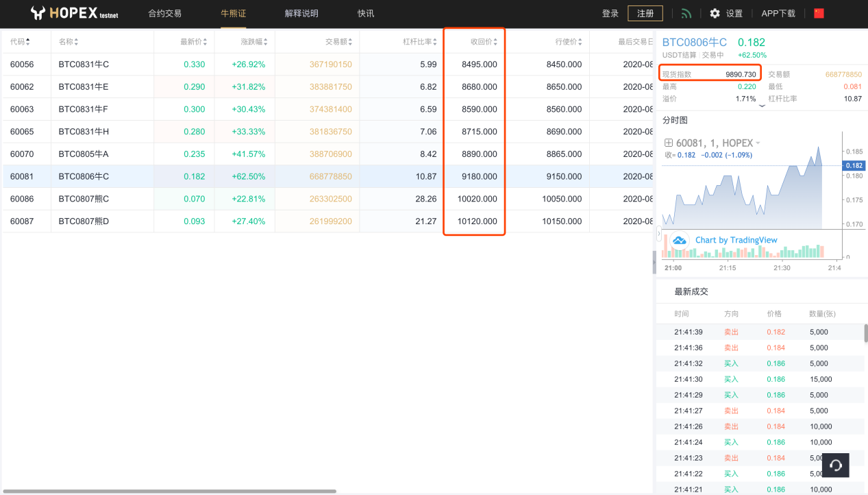Click BTC0805牛A name cell
The width and height of the screenshot is (868, 495).
84,154
